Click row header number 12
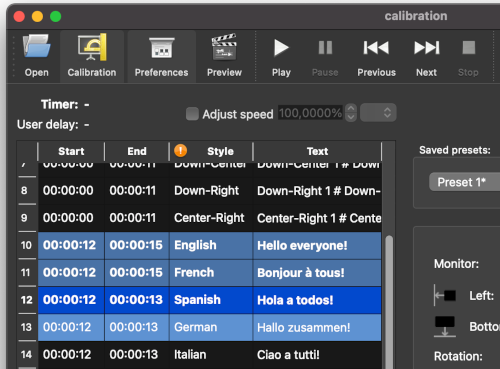This screenshot has width=500, height=369. pos(26,300)
